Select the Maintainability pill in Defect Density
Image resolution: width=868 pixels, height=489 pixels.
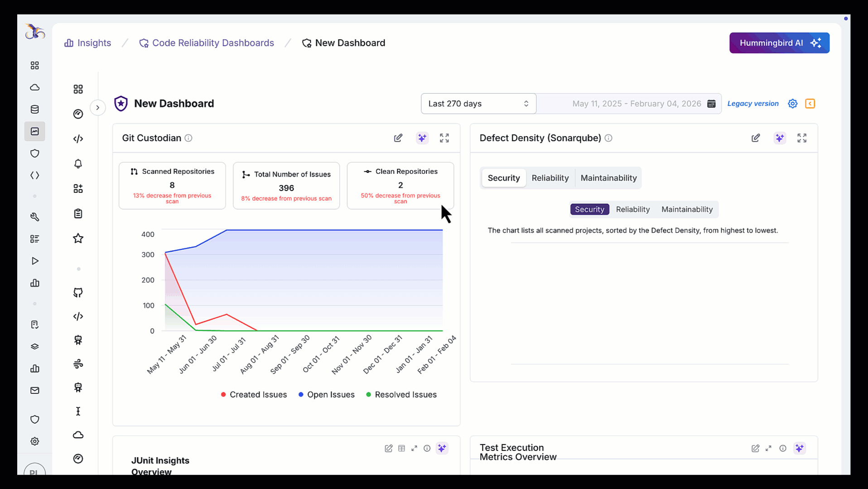687,209
